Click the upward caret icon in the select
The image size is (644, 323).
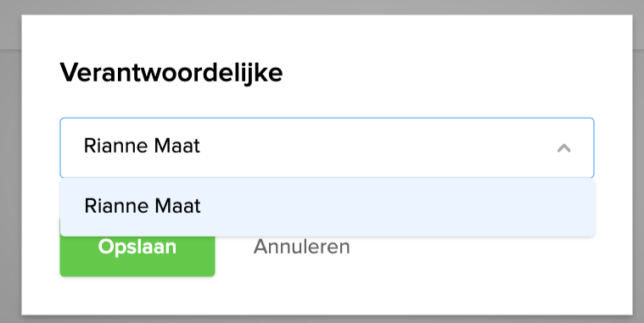click(564, 148)
